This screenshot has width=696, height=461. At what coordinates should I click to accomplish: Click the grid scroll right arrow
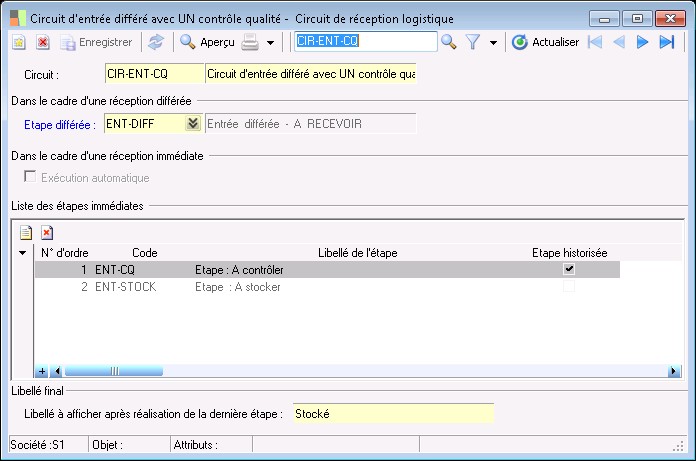pyautogui.click(x=674, y=371)
